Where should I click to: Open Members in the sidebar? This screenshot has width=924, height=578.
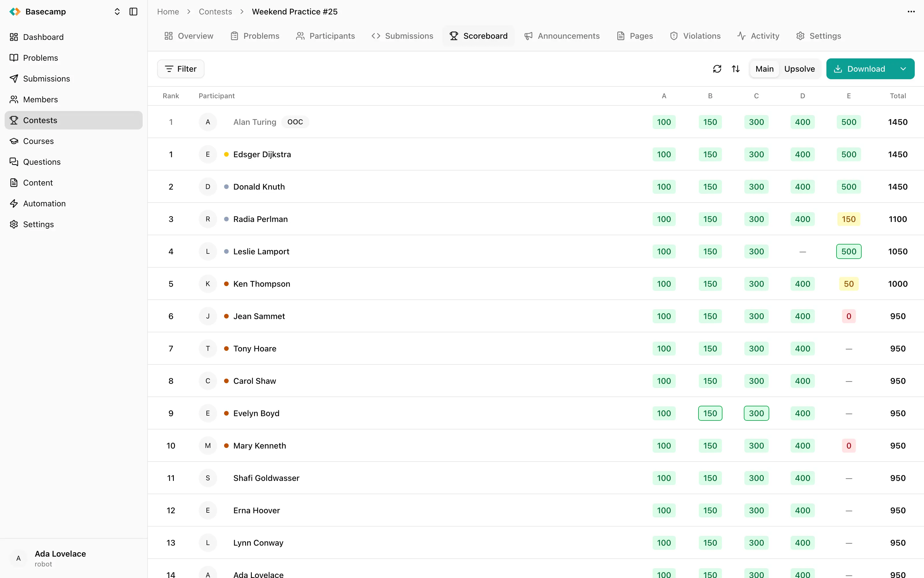[x=74, y=99]
